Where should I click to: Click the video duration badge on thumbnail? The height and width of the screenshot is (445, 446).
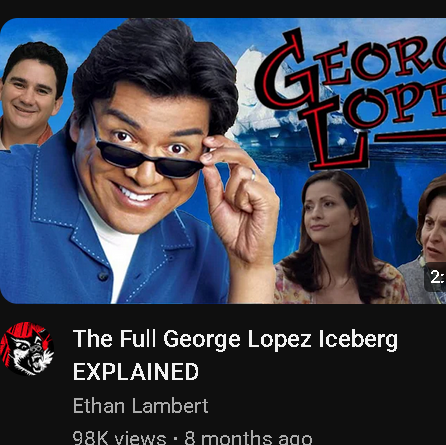[437, 277]
